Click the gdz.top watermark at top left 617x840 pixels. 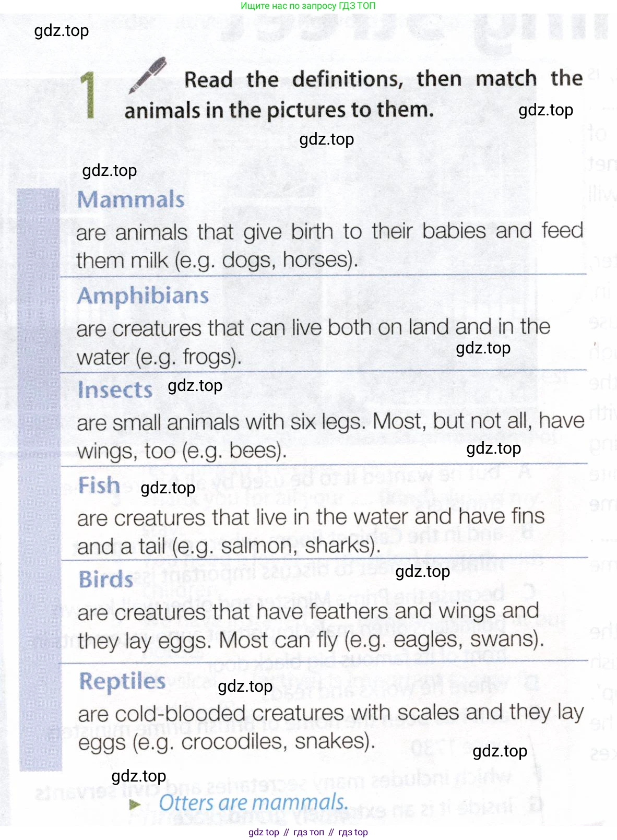click(62, 31)
